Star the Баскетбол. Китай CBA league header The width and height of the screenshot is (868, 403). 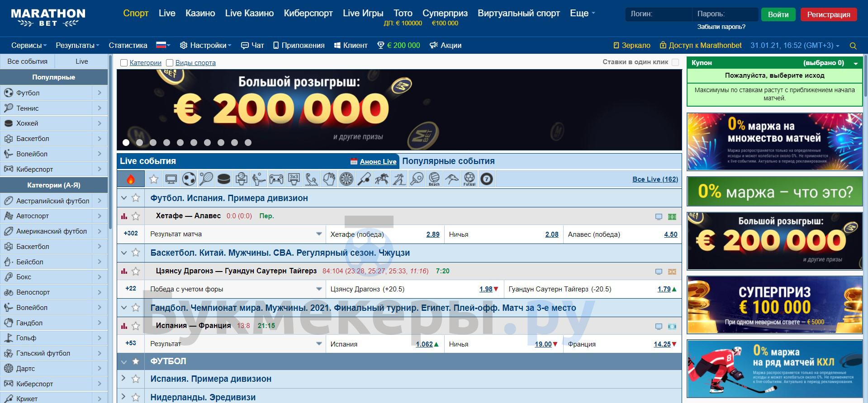pyautogui.click(x=136, y=253)
